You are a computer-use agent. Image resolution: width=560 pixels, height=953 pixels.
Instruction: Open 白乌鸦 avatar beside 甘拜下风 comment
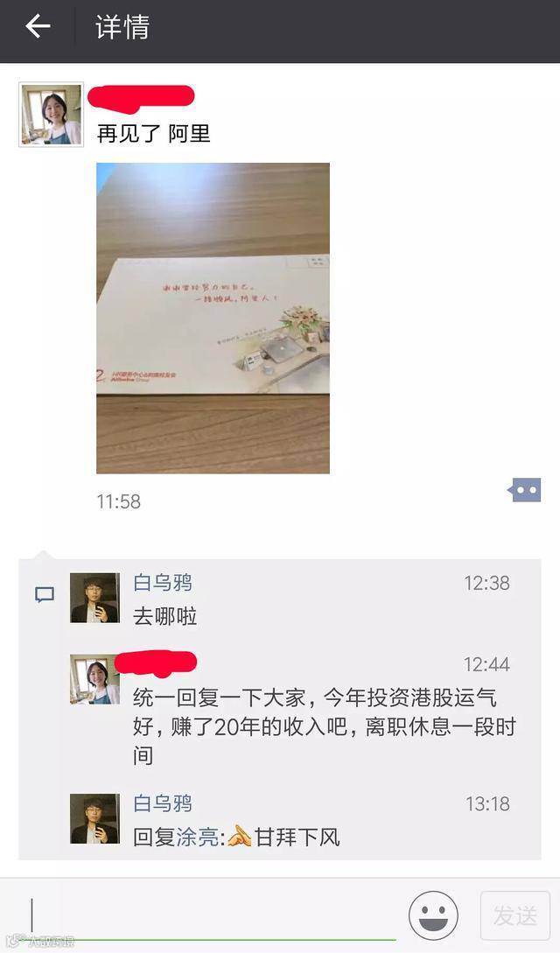pos(94,818)
